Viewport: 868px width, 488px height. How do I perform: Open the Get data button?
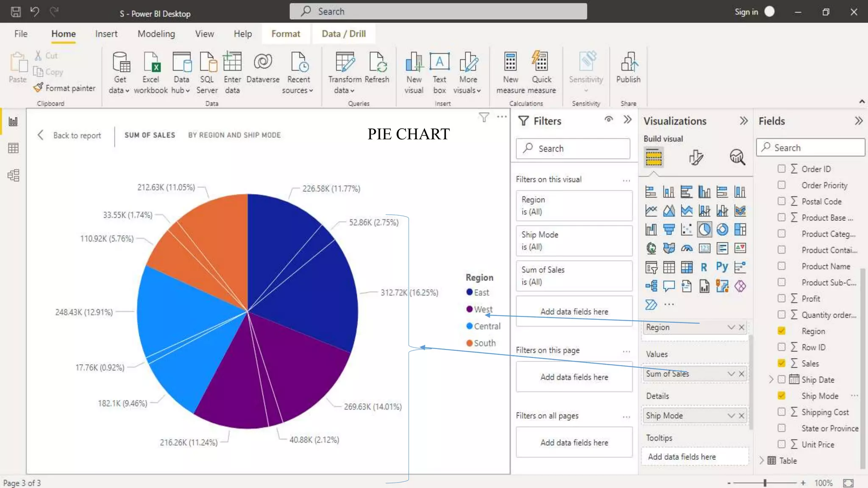pyautogui.click(x=120, y=73)
